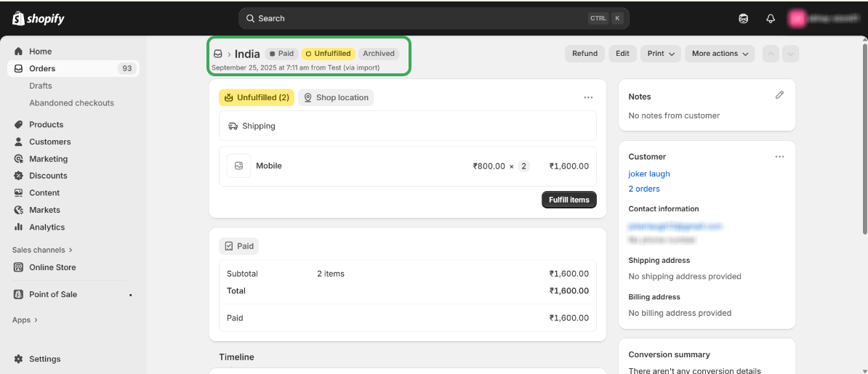Open Customer card three-dot menu
The height and width of the screenshot is (374, 868).
point(779,156)
